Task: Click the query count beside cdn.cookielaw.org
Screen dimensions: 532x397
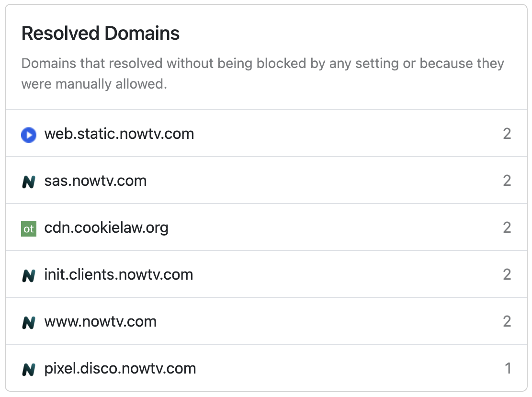Action: [507, 227]
